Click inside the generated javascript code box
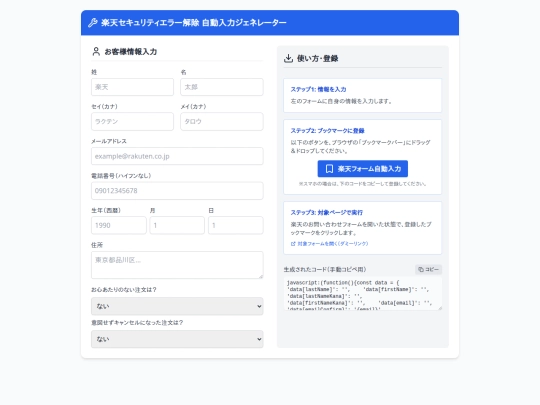This screenshot has height=405, width=540. click(363, 293)
